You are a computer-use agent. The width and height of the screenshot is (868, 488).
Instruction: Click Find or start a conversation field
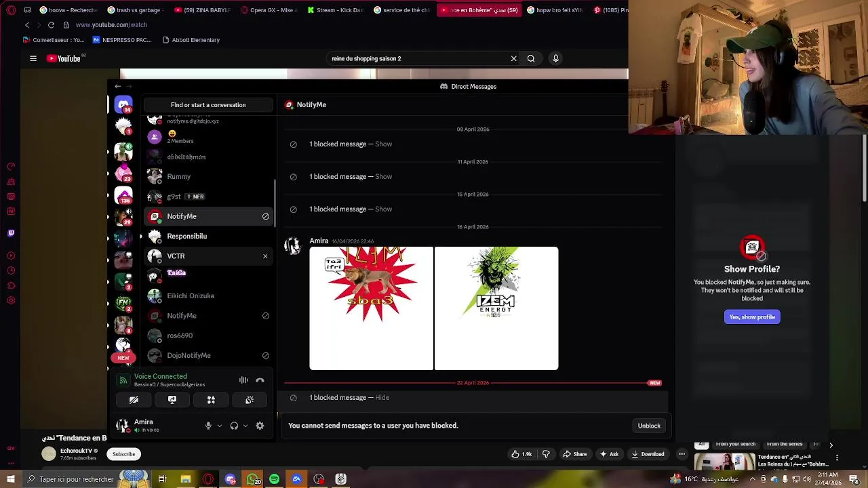point(208,105)
